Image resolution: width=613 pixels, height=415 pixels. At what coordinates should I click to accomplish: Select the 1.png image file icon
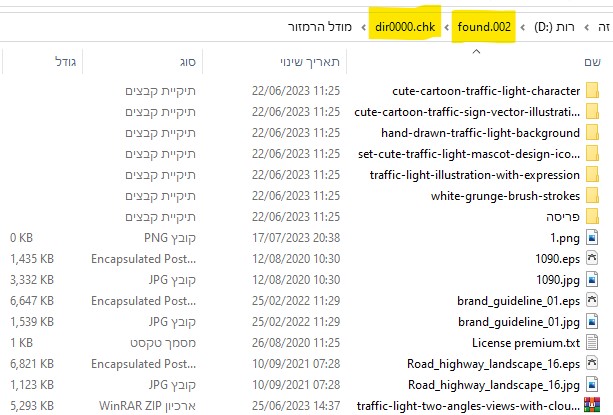click(592, 238)
